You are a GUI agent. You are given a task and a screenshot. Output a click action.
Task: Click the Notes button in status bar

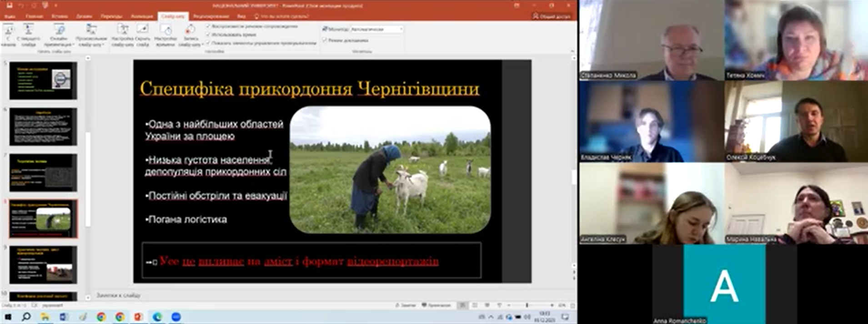[x=406, y=305]
